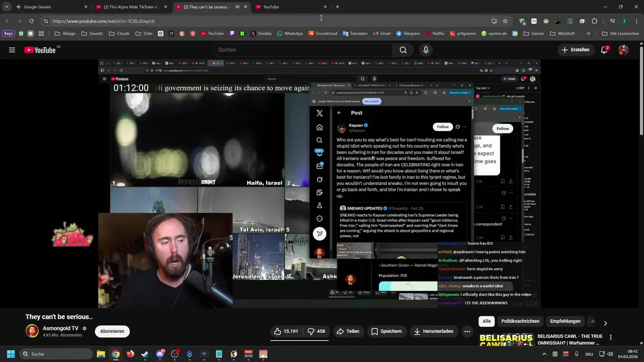Viewport: 644px width, 362px height.
Task: Open the Alle Lesezeichen folder
Action: coord(620,34)
